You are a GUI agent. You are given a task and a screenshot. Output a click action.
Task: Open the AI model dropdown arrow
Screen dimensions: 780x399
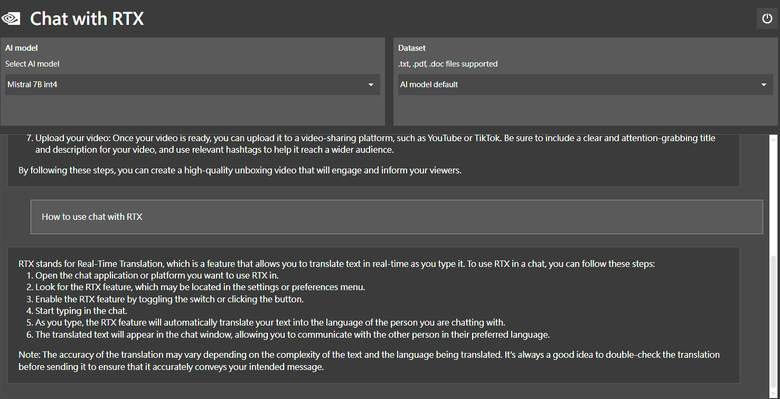[x=371, y=85]
